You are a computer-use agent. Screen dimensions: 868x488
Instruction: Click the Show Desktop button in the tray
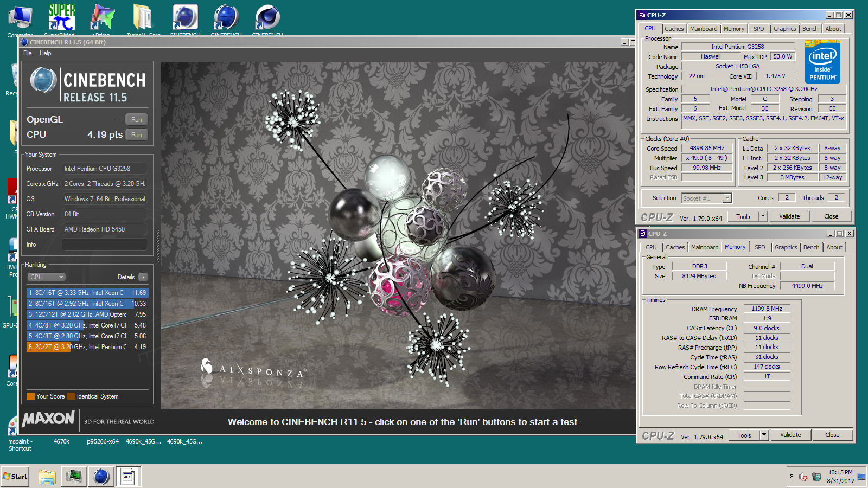[861, 477]
